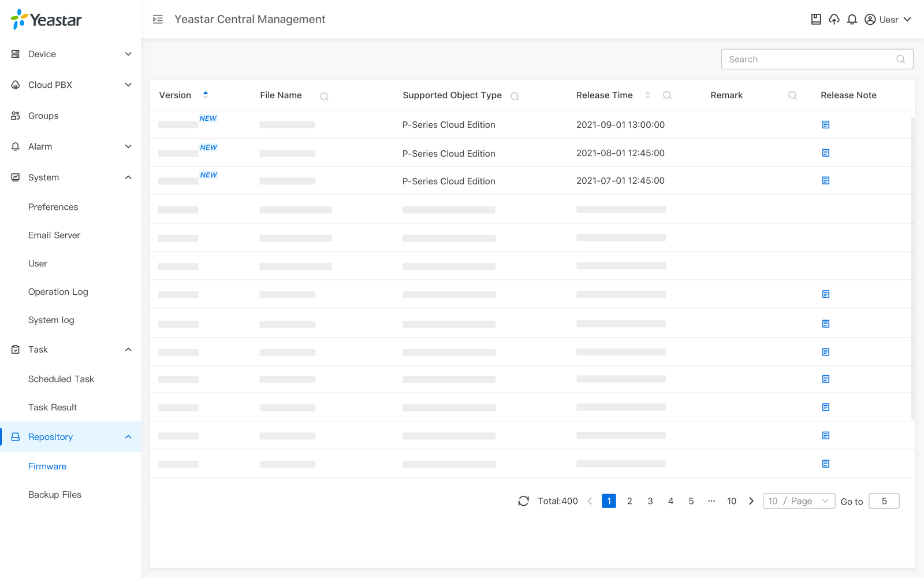Open the Backup Files page
The height and width of the screenshot is (578, 924).
[55, 495]
